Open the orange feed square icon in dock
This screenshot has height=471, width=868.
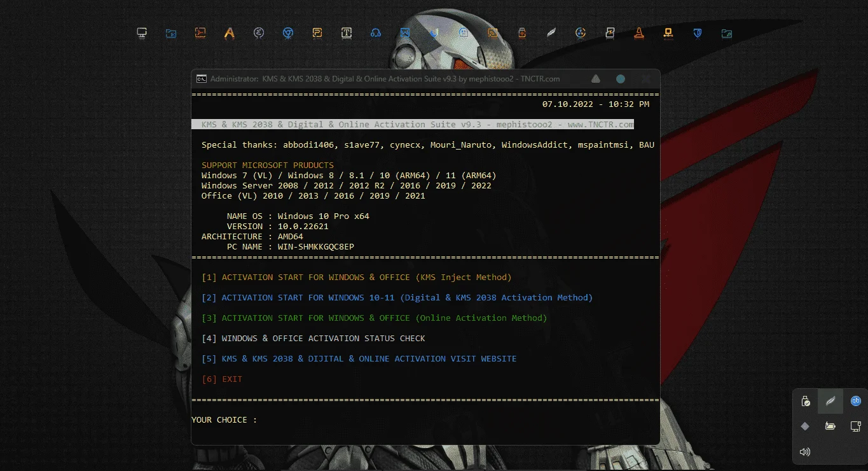click(493, 32)
